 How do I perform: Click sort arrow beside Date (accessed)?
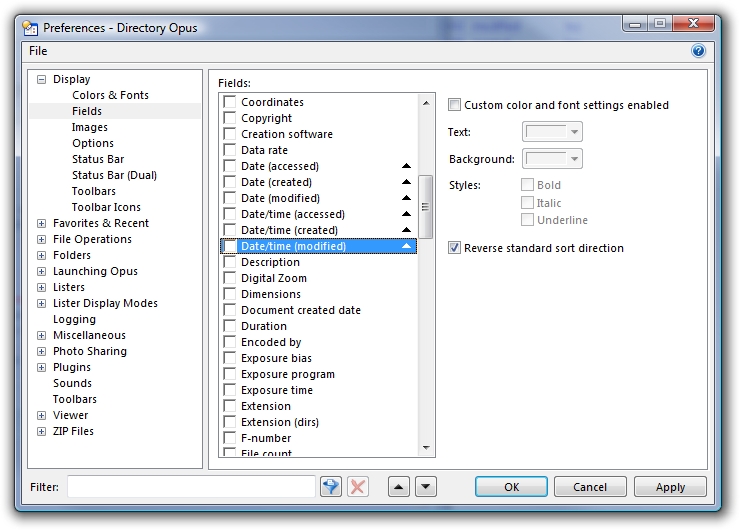pos(406,166)
